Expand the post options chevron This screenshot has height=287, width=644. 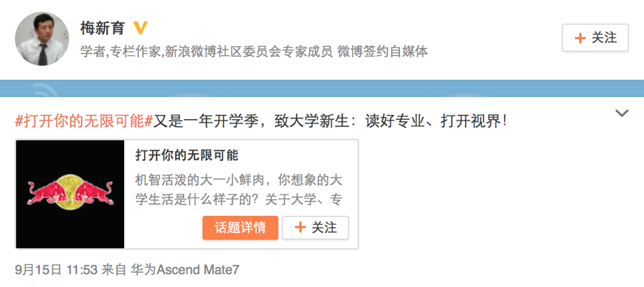622,113
